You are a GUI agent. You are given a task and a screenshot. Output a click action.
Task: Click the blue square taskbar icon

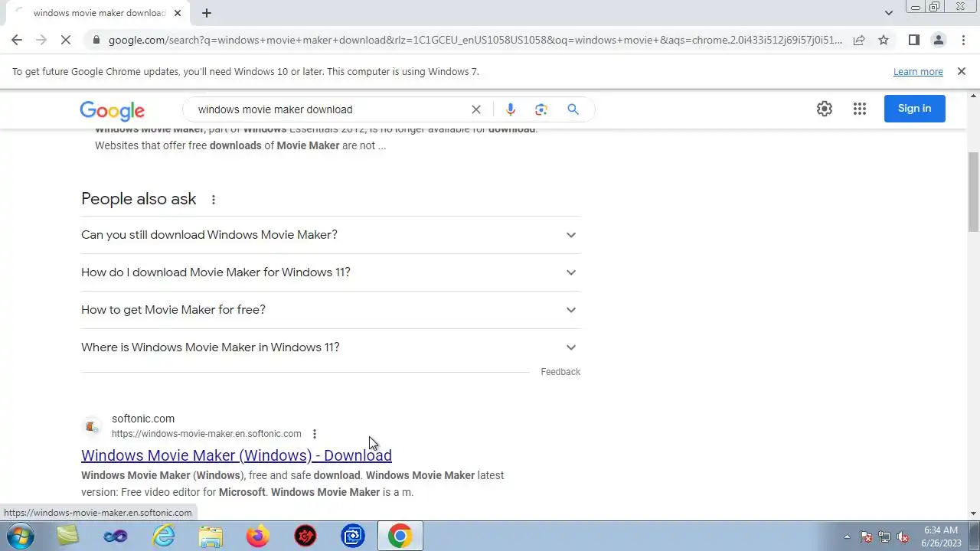point(353,536)
